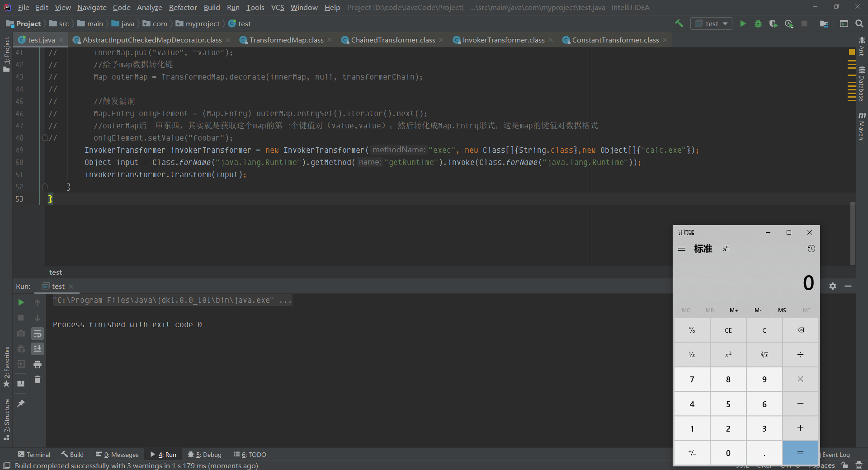Rerun 'test' in the Run panel
The width and height of the screenshot is (868, 470).
21,302
